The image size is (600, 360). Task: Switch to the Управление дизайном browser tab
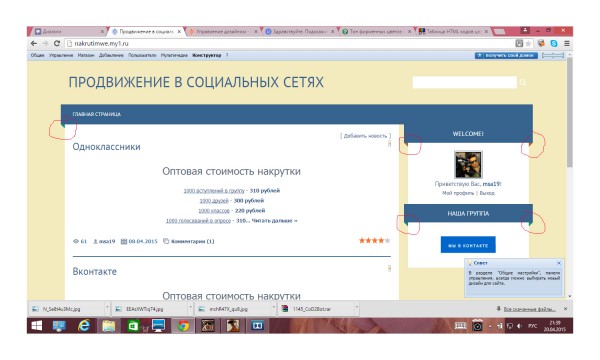coord(223,31)
